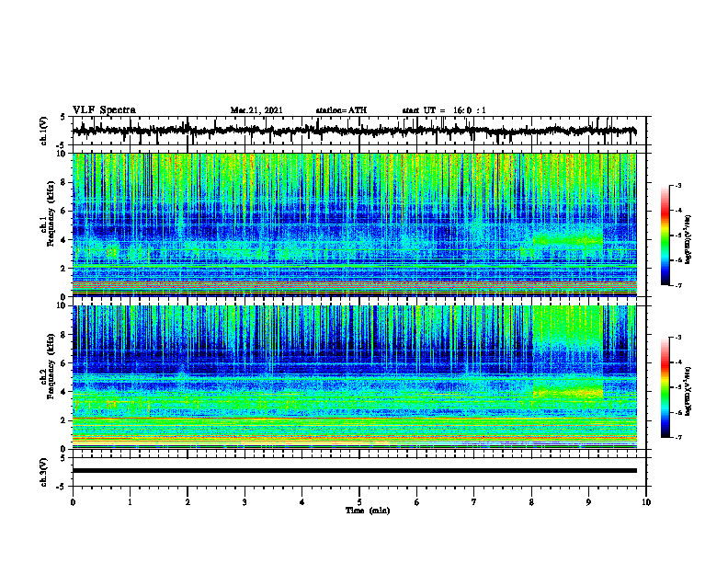Image resolution: width=728 pixels, height=563 pixels.
Task: Click the 'VLF Spectra' plot title
Action: 104,110
